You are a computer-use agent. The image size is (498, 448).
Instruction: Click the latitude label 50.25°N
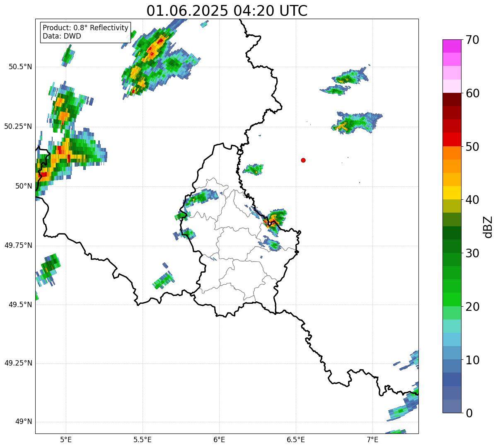(x=18, y=126)
